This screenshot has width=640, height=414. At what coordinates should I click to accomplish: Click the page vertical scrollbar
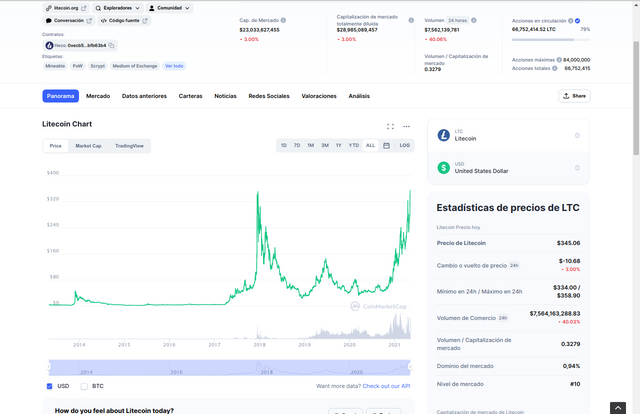click(x=636, y=98)
